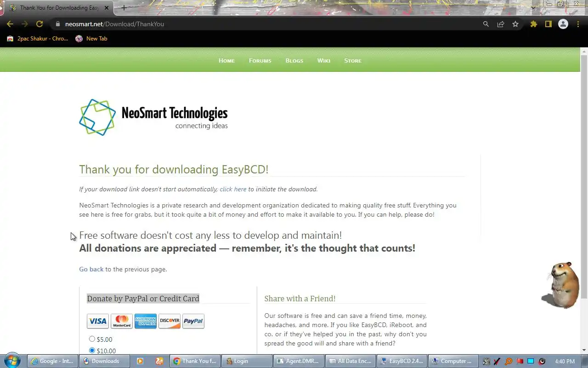Toggle the Chrome side panel icon

pos(548,24)
